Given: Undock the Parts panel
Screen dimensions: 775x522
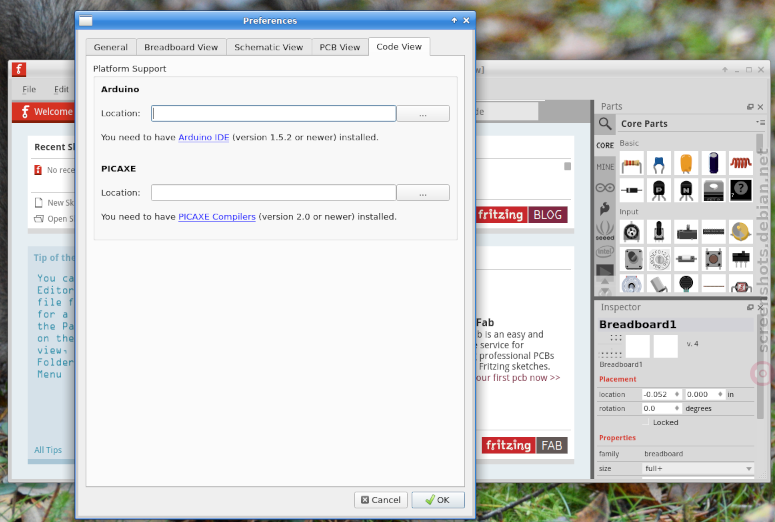Looking at the screenshot, I should 750,107.
